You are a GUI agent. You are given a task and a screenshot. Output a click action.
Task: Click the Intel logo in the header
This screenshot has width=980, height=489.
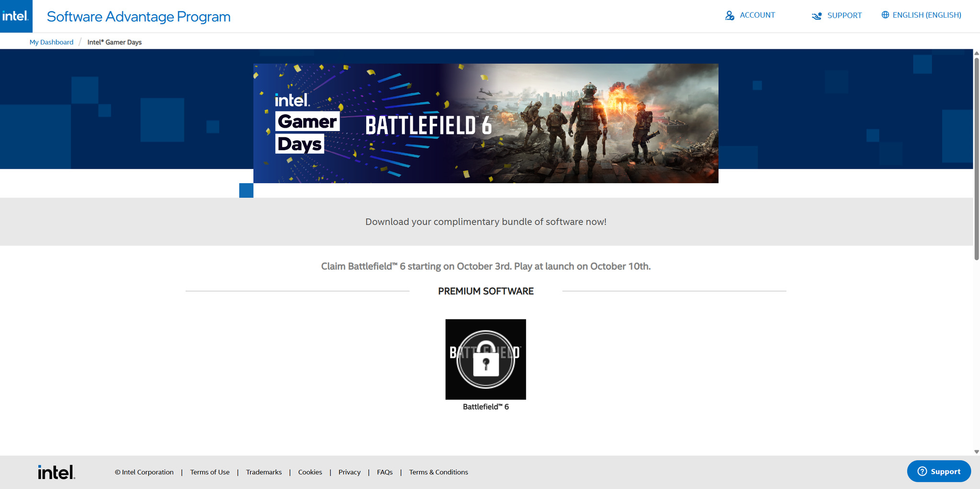(x=16, y=16)
